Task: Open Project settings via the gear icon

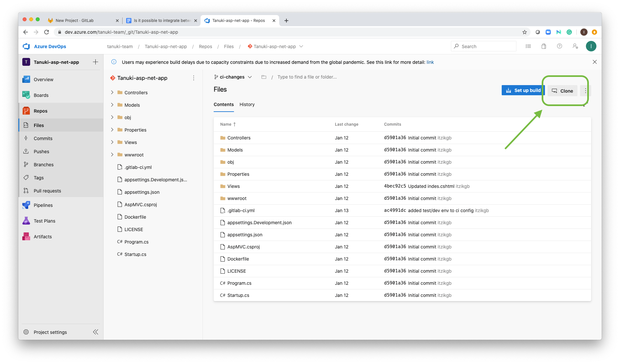Action: pyautogui.click(x=26, y=332)
